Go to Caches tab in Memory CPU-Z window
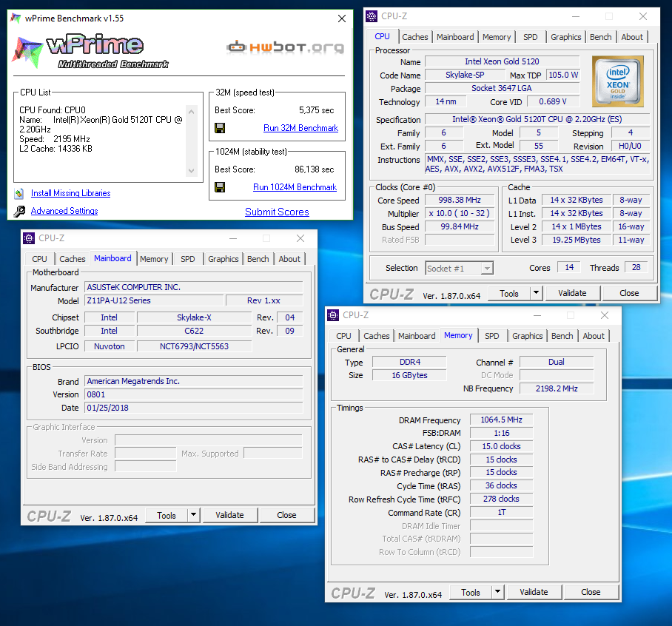Screen dimensions: 672x626 tap(376, 337)
